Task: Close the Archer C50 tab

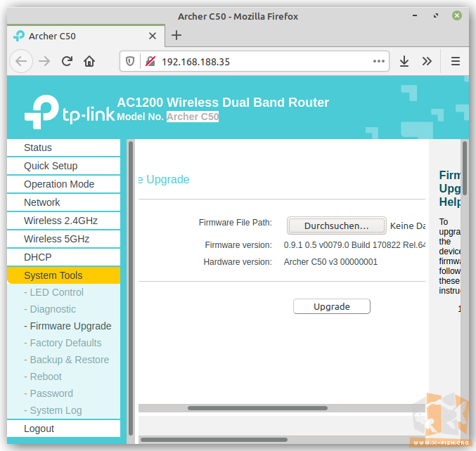Action: (x=153, y=36)
